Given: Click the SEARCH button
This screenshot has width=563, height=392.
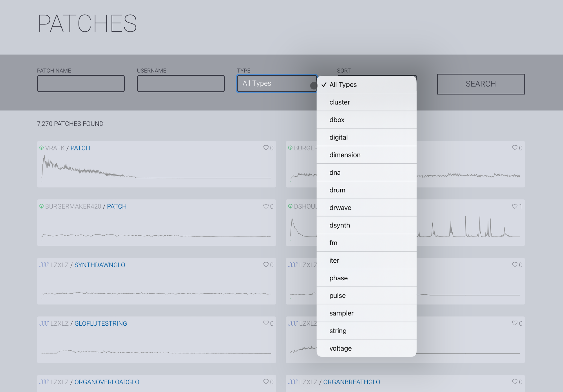Looking at the screenshot, I should pyautogui.click(x=481, y=84).
